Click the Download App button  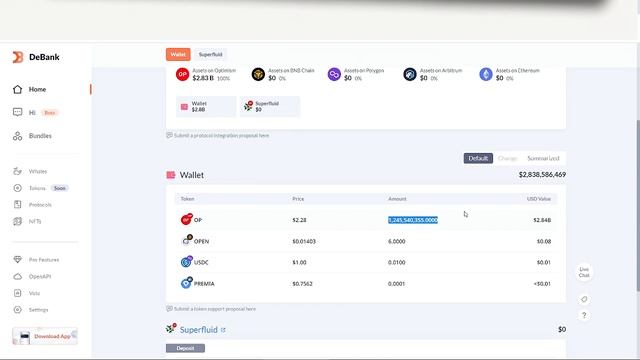45,336
